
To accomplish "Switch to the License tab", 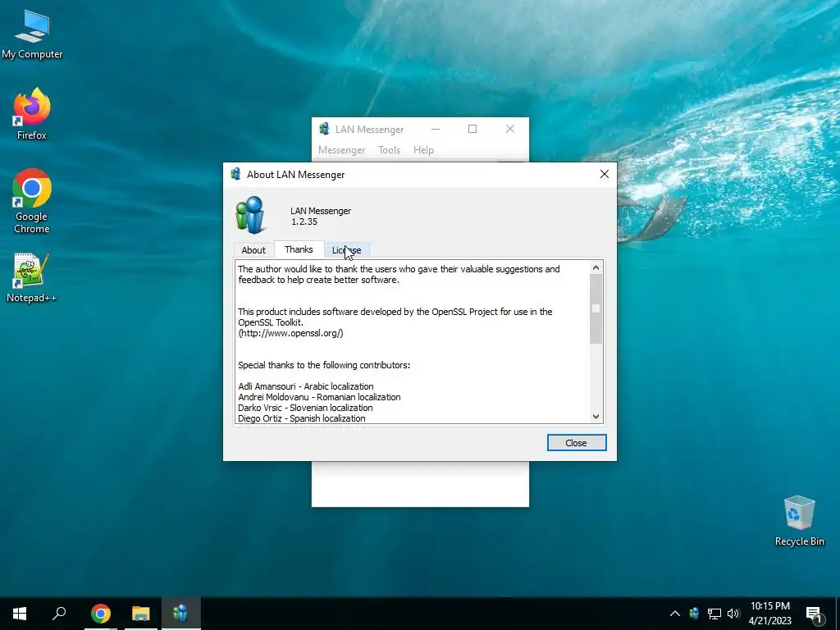I will coord(347,250).
